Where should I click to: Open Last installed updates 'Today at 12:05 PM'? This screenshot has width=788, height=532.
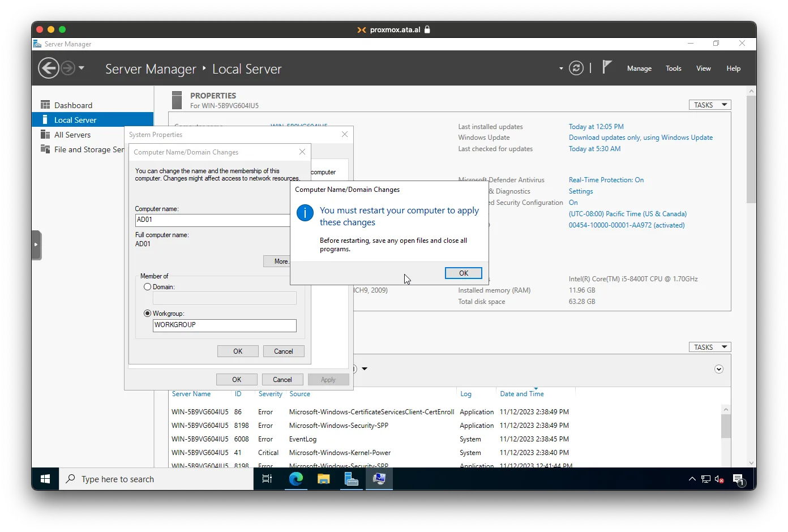tap(596, 127)
